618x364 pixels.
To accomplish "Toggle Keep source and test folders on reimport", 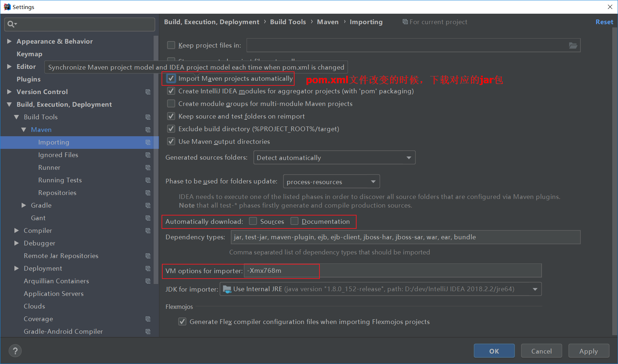I will pos(171,116).
